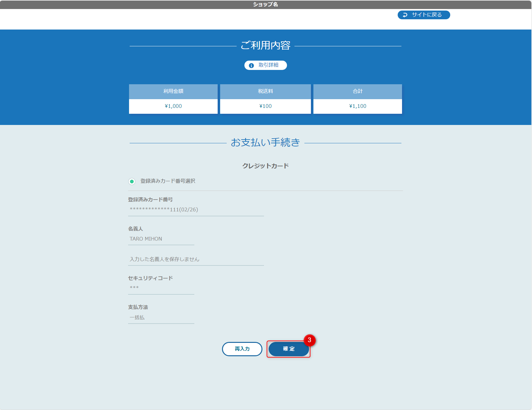The height and width of the screenshot is (410, 532).
Task: Click the 利用金額 column header
Action: click(x=173, y=91)
